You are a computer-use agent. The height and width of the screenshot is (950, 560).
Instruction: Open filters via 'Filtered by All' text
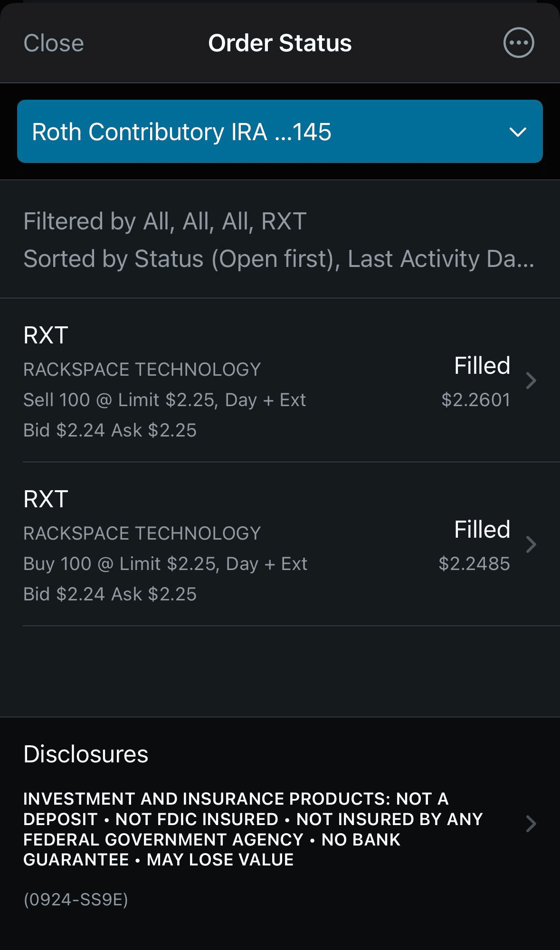(165, 221)
